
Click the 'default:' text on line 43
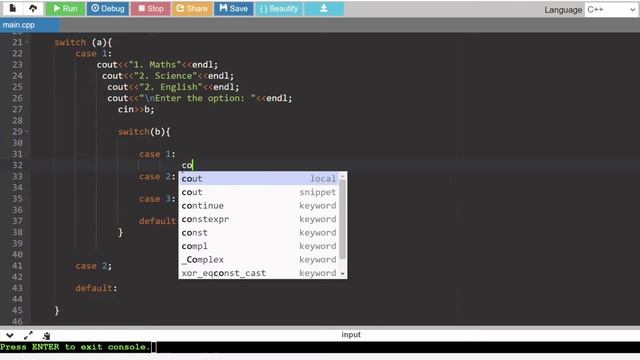click(96, 288)
